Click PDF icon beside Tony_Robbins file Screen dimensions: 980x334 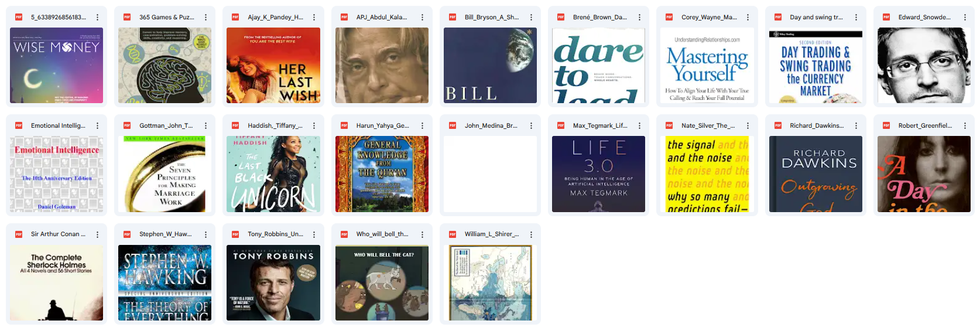tap(235, 234)
